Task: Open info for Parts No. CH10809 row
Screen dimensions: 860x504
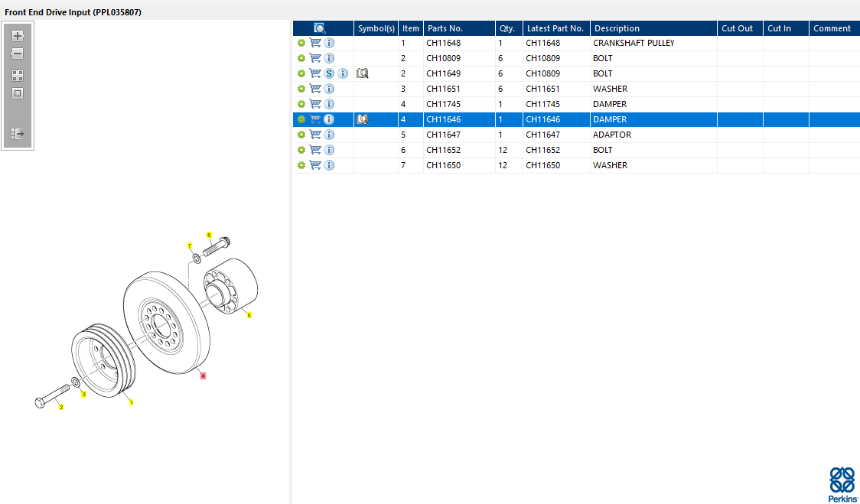Action: tap(329, 58)
